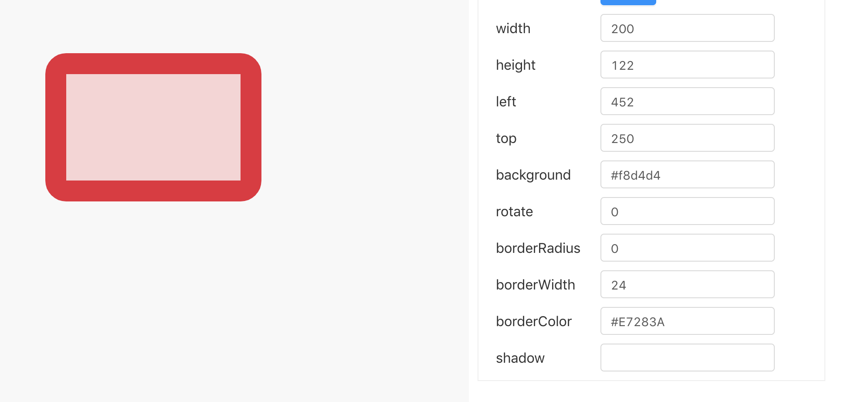Image resolution: width=868 pixels, height=402 pixels.
Task: Click the borderColor field showing #E7283A
Action: 687,321
